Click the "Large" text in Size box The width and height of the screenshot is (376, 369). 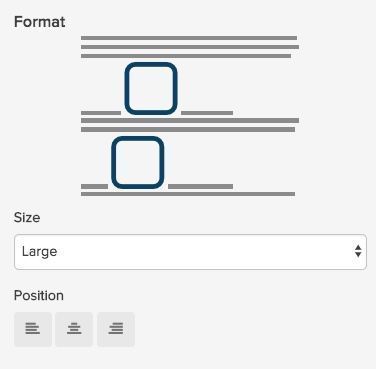click(39, 252)
